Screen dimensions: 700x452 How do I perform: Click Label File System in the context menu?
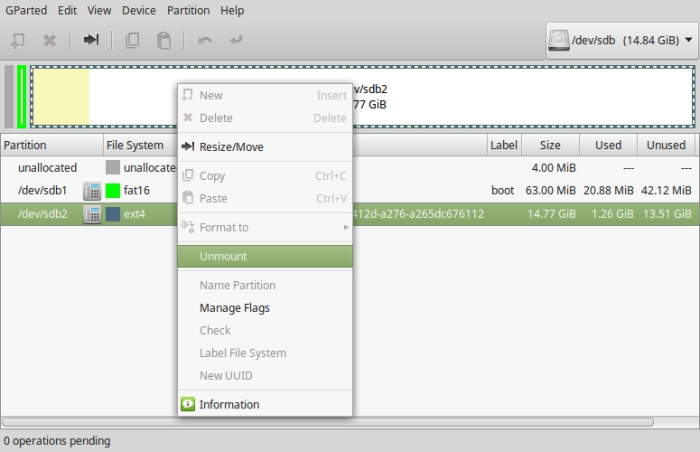265,353
